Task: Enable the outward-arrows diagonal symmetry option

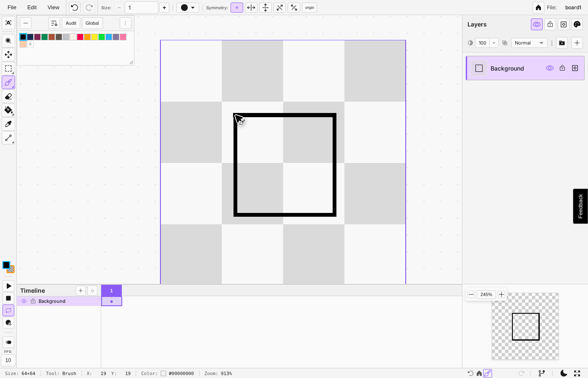Action: [x=280, y=8]
